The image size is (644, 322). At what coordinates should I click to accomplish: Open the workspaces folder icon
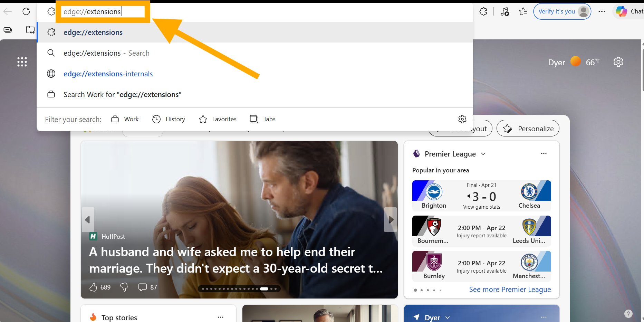(30, 30)
